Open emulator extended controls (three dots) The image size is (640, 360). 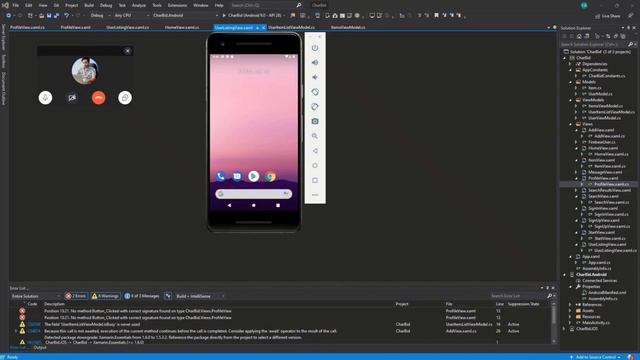(315, 195)
